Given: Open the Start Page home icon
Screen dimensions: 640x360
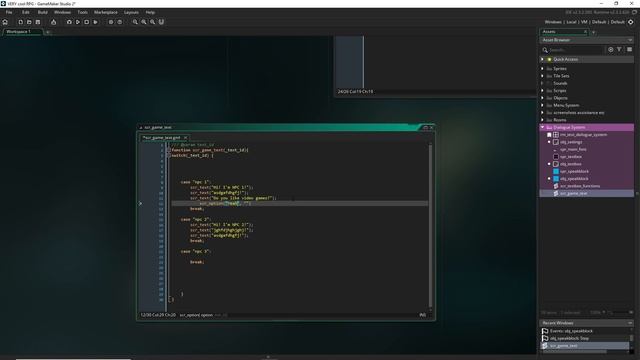Looking at the screenshot, I should 5,22.
